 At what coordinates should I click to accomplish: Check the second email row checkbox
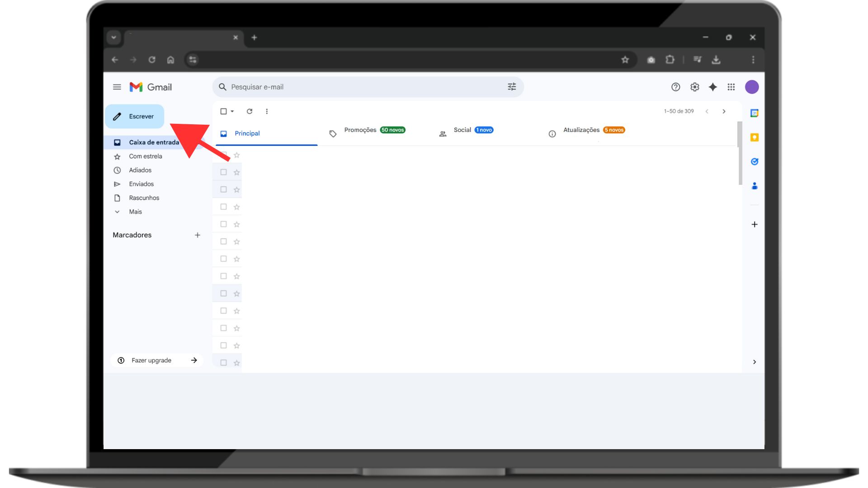(223, 172)
